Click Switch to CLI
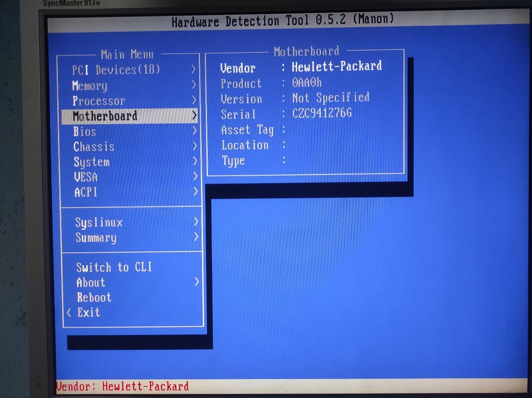 click(x=114, y=267)
